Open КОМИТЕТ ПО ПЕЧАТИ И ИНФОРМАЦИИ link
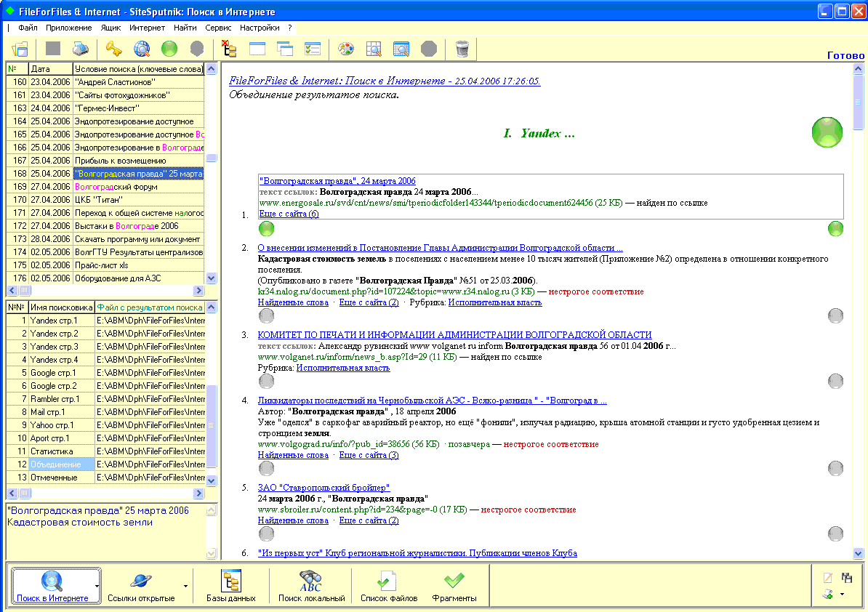The height and width of the screenshot is (612, 868). (x=454, y=335)
